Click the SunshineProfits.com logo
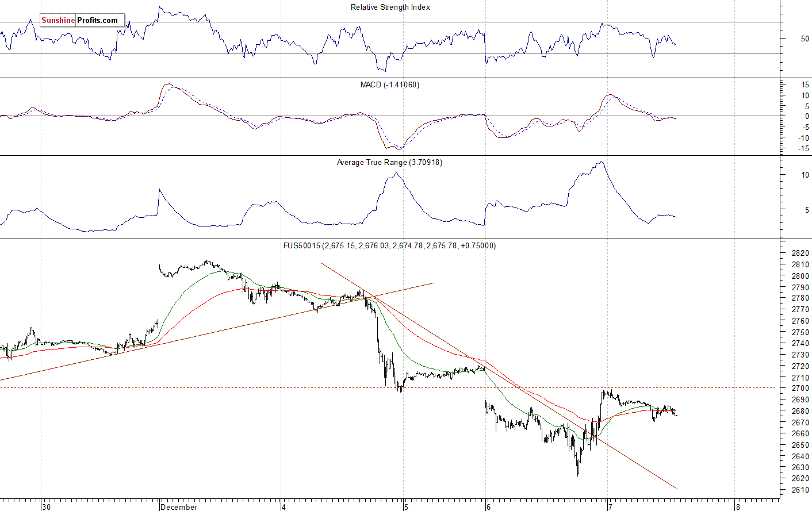 82,21
